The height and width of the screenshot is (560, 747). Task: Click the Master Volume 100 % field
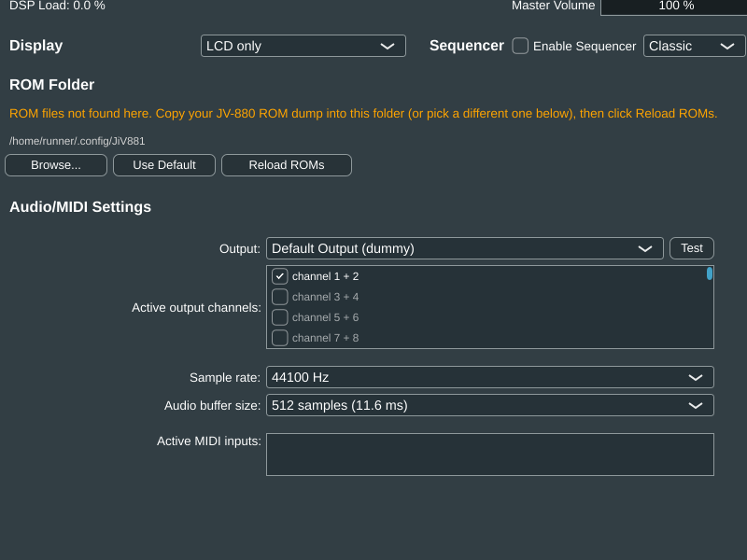click(x=673, y=7)
